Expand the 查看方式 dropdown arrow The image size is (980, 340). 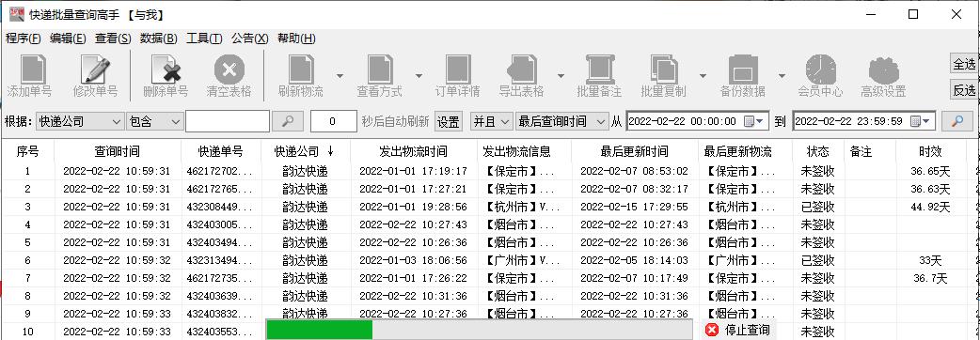419,75
